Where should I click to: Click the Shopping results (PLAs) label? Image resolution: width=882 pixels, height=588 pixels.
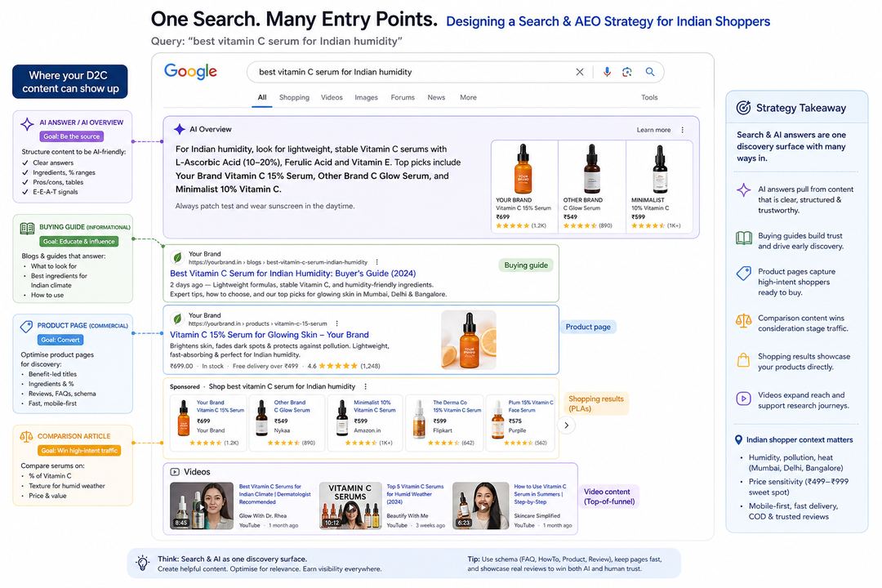coord(595,403)
